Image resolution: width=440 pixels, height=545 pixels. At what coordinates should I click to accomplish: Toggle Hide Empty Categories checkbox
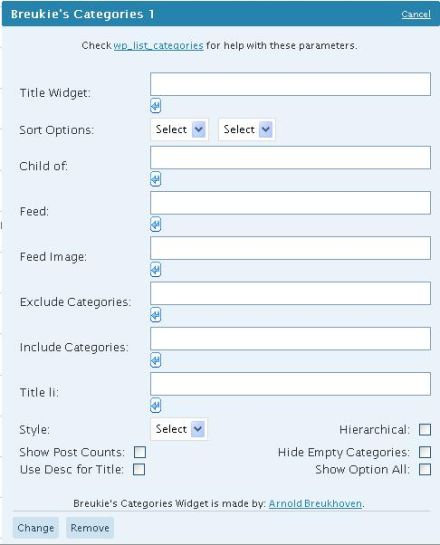[x=425, y=452]
